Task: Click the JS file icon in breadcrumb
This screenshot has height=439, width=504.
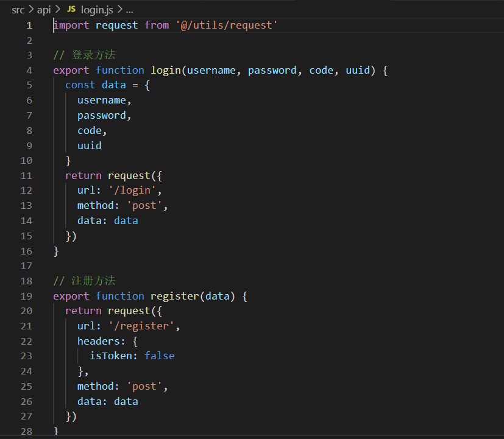Action: 71,10
